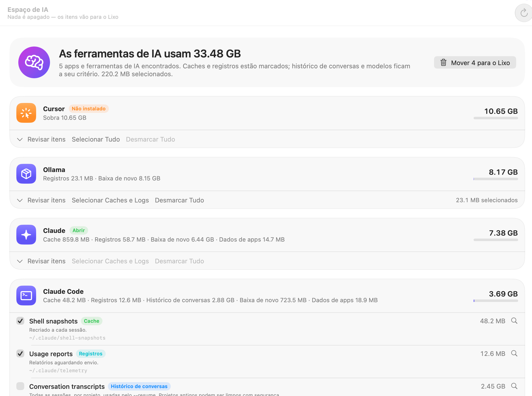Uncheck the Shell snapshots checkbox

click(20, 321)
